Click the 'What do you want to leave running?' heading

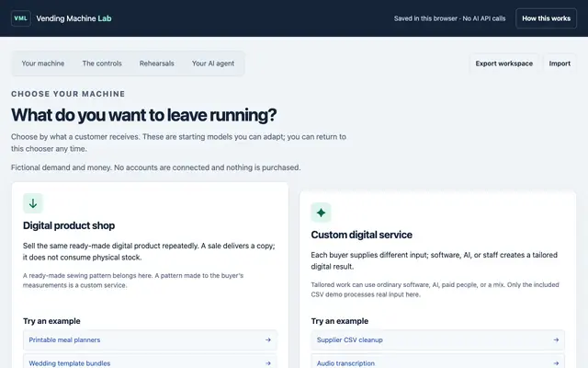coord(143,115)
